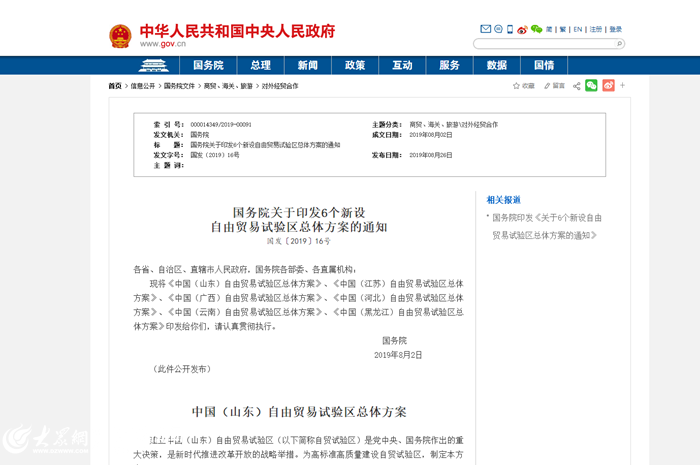Click the 注册 register link

(x=596, y=29)
